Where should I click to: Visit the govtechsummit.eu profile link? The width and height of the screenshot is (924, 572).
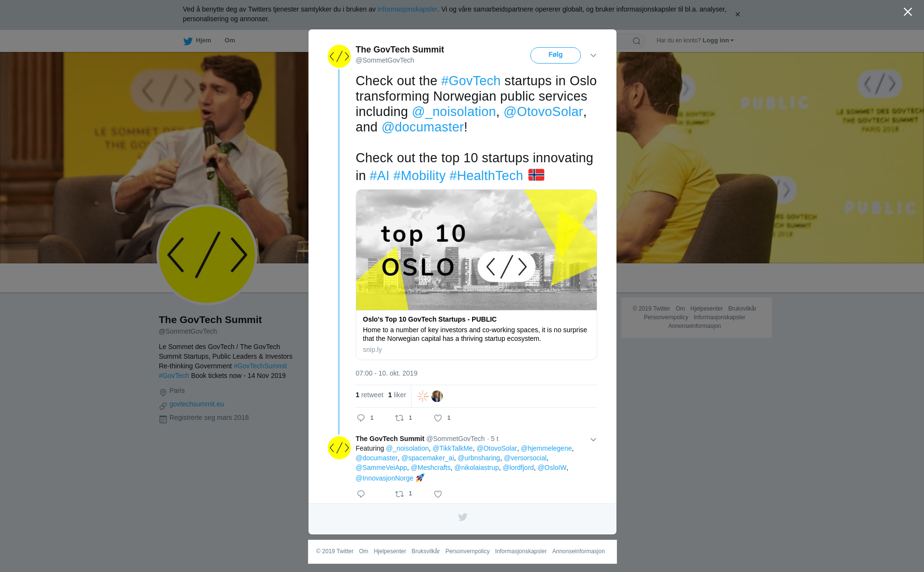[196, 404]
